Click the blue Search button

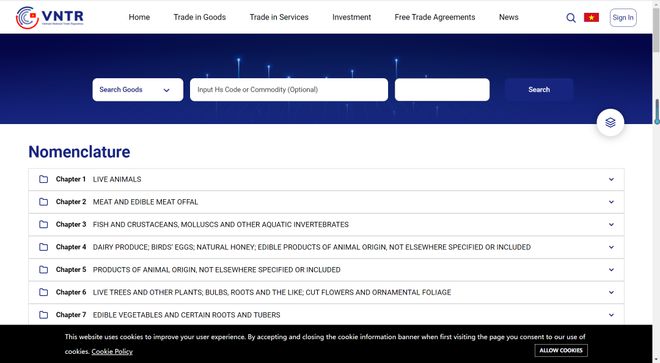[539, 90]
